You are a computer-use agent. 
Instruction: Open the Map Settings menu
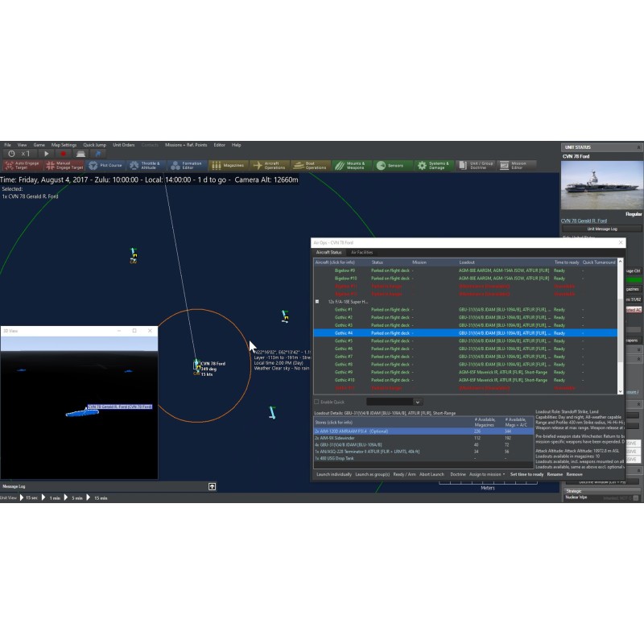tap(64, 145)
